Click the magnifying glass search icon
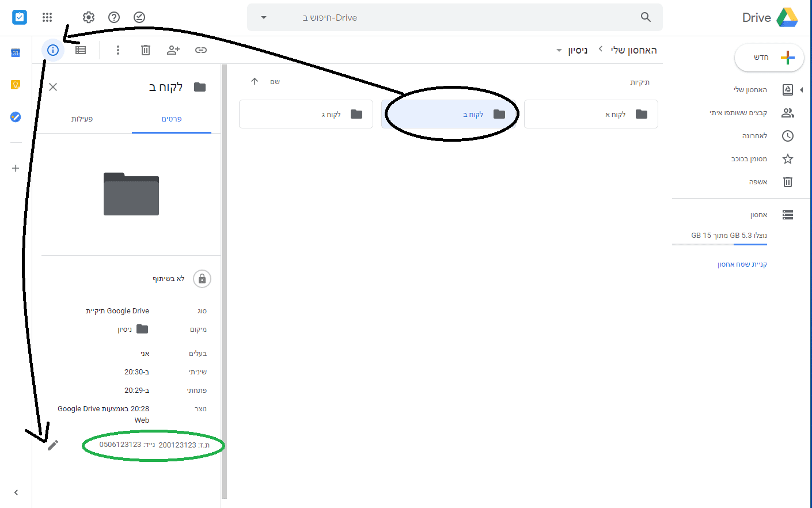 [x=646, y=17]
